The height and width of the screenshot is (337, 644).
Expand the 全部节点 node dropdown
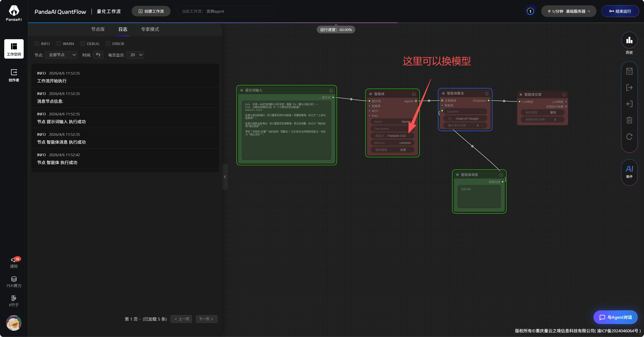click(61, 55)
